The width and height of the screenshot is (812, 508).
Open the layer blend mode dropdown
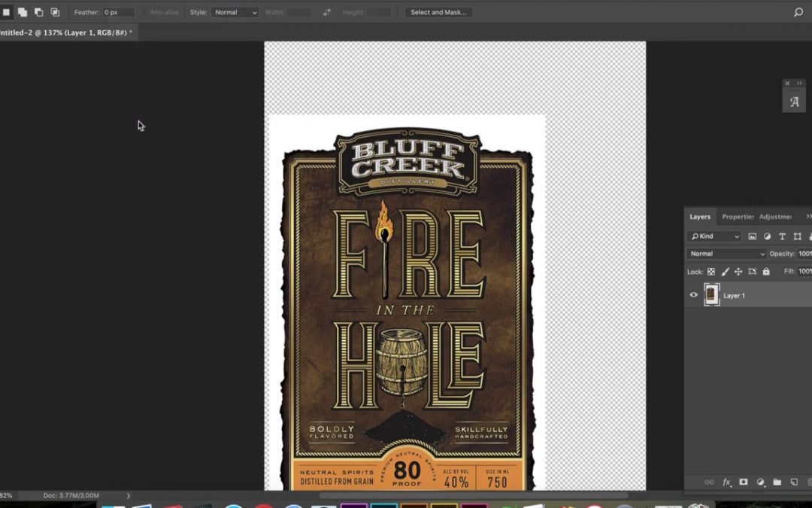coord(726,254)
